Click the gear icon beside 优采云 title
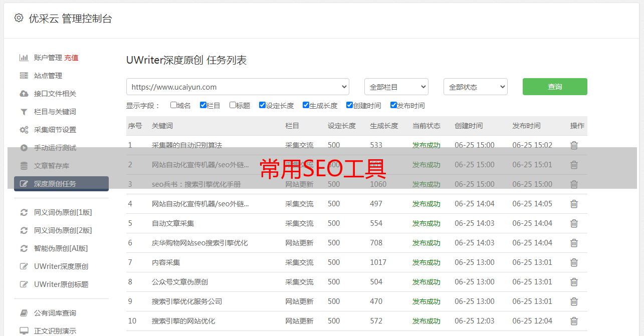The image size is (644, 336). tap(19, 18)
